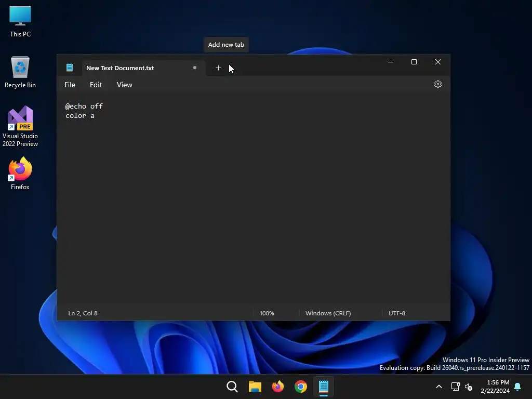The height and width of the screenshot is (399, 532).
Task: Close the Notepad window
Action: (437, 62)
